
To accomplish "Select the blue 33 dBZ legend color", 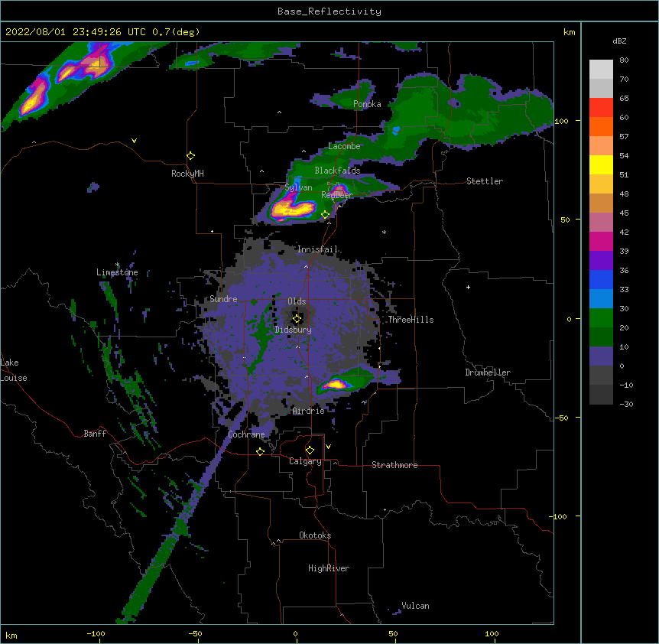I will pyautogui.click(x=601, y=279).
